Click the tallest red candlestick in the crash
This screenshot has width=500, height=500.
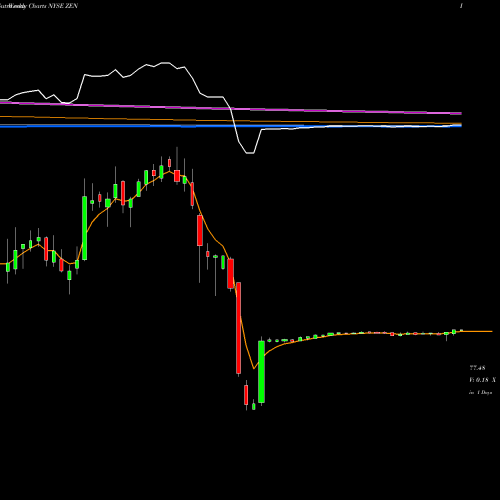(x=238, y=328)
